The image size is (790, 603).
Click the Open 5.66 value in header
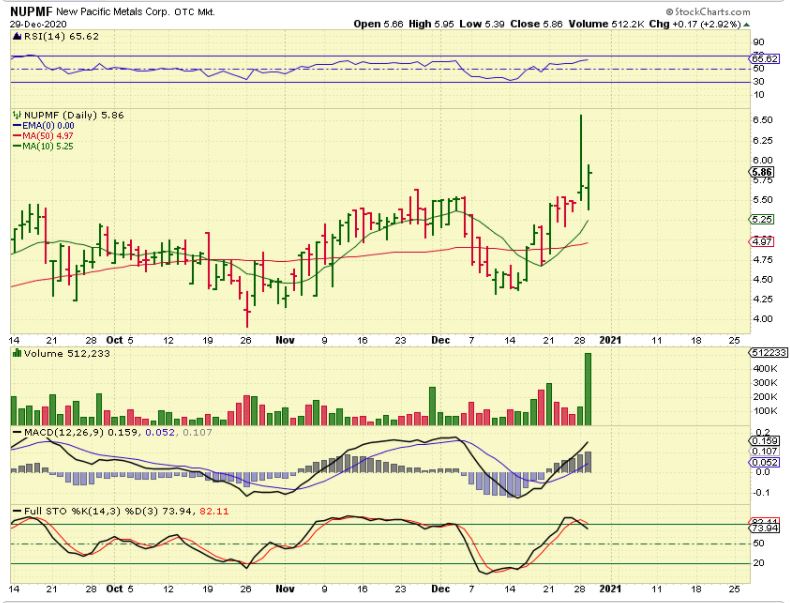point(378,24)
